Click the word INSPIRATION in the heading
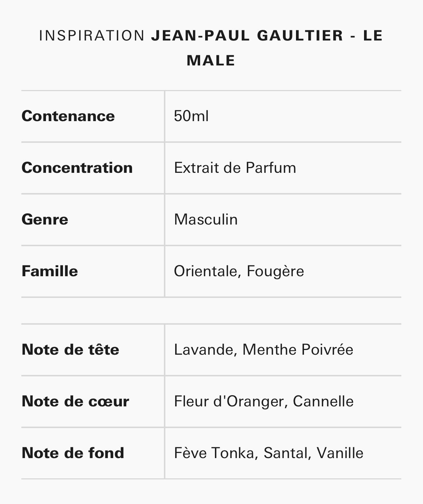423x504 pixels. click(92, 35)
